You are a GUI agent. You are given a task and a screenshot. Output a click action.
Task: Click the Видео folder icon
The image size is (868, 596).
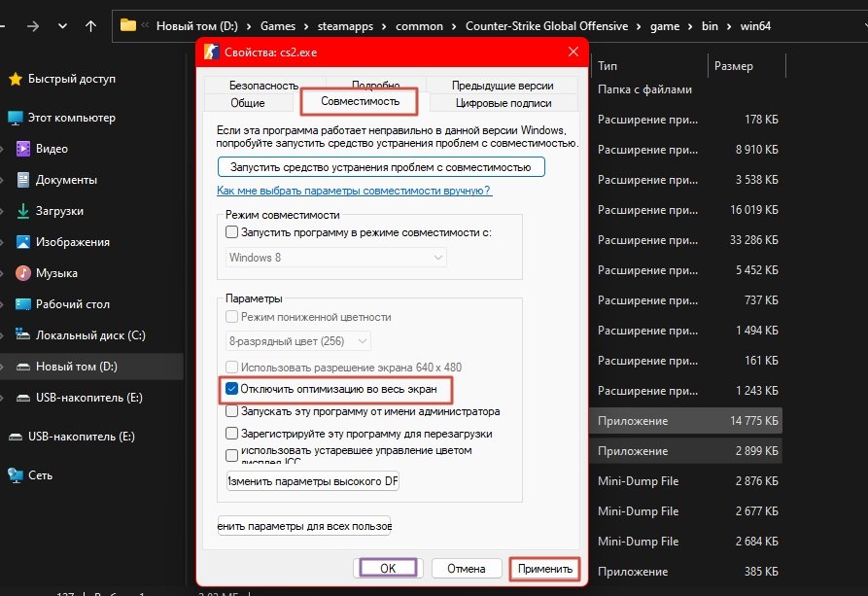22,149
